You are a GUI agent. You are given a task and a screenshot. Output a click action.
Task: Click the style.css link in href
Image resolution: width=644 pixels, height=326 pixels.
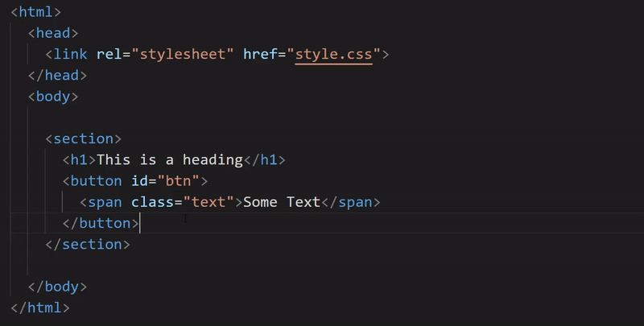pyautogui.click(x=333, y=54)
